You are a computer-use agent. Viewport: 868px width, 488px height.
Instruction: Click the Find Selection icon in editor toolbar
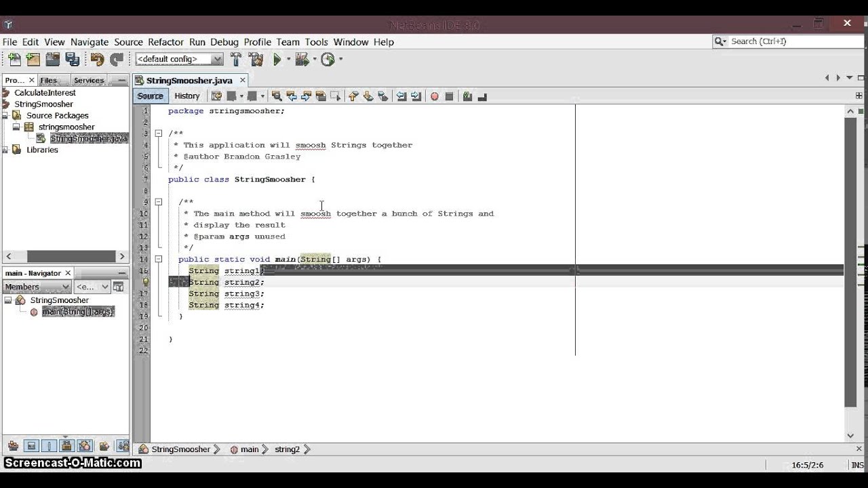[277, 96]
